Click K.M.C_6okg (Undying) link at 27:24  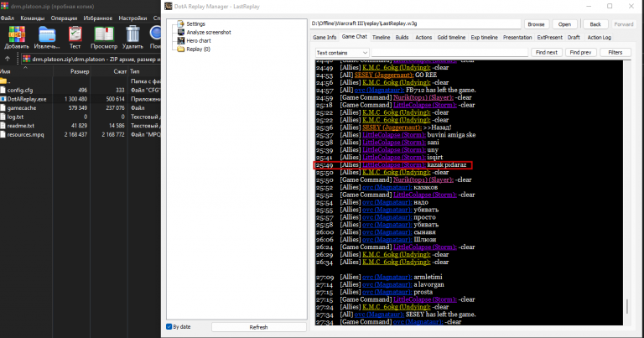pos(397,307)
